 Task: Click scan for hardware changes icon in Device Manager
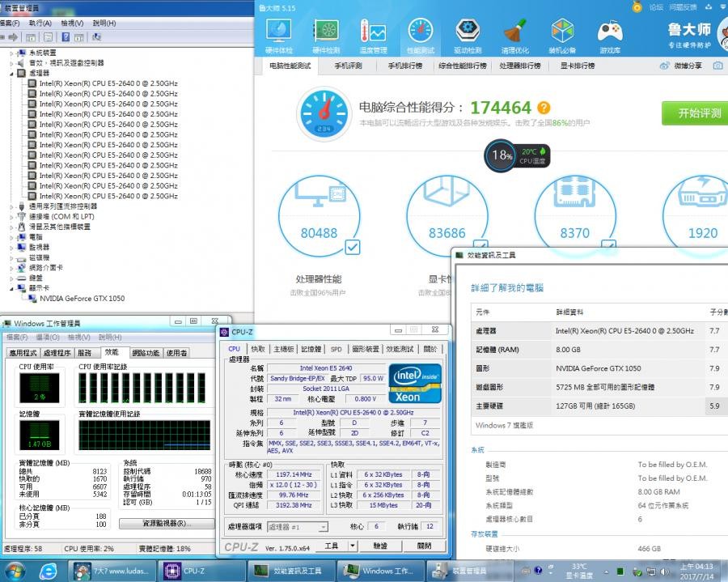point(96,36)
